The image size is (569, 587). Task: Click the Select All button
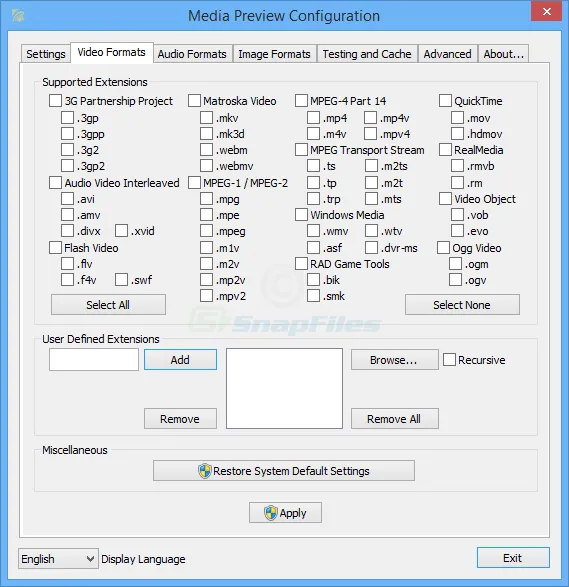tap(108, 305)
